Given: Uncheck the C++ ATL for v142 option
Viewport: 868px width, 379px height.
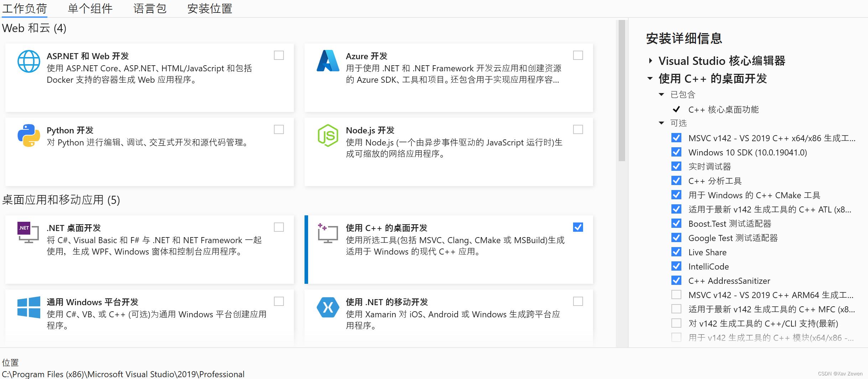Looking at the screenshot, I should (676, 209).
